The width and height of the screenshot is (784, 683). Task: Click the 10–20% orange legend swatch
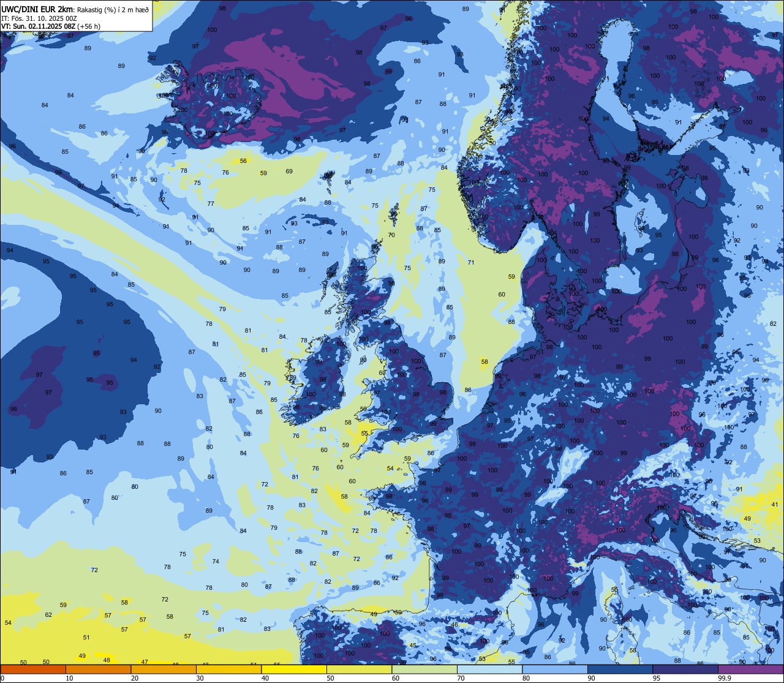point(98,669)
